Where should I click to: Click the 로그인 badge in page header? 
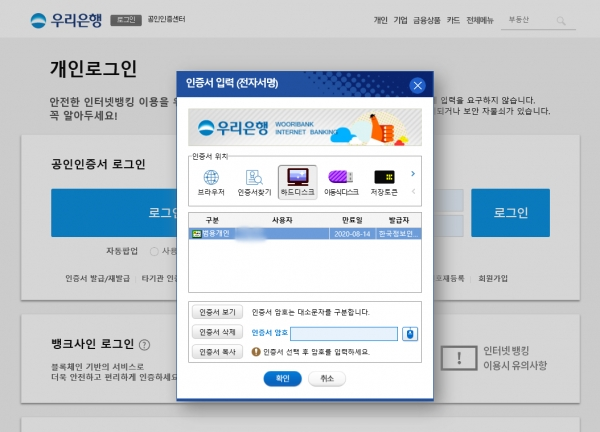pyautogui.click(x=126, y=20)
